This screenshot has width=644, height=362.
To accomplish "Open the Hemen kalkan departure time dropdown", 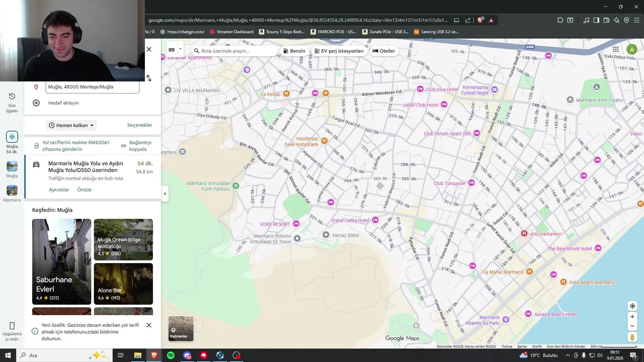I will click(x=71, y=126).
